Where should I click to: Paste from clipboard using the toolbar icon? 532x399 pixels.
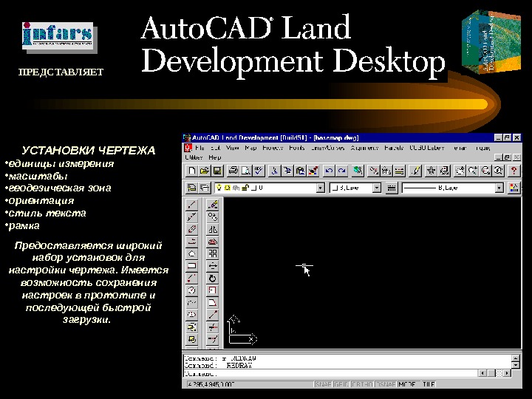pyautogui.click(x=300, y=171)
